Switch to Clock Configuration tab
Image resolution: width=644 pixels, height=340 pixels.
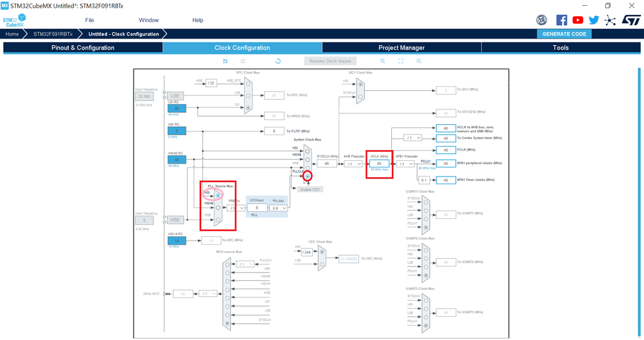[x=242, y=48]
